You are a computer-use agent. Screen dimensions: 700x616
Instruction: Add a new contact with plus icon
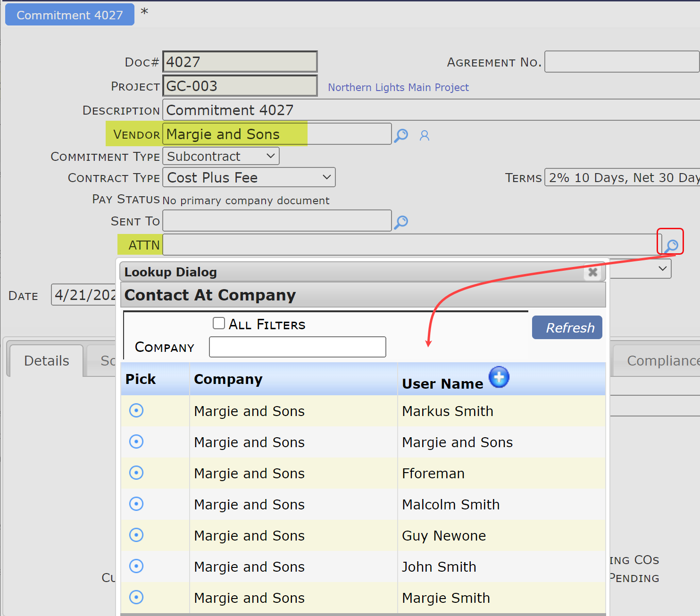coord(499,377)
